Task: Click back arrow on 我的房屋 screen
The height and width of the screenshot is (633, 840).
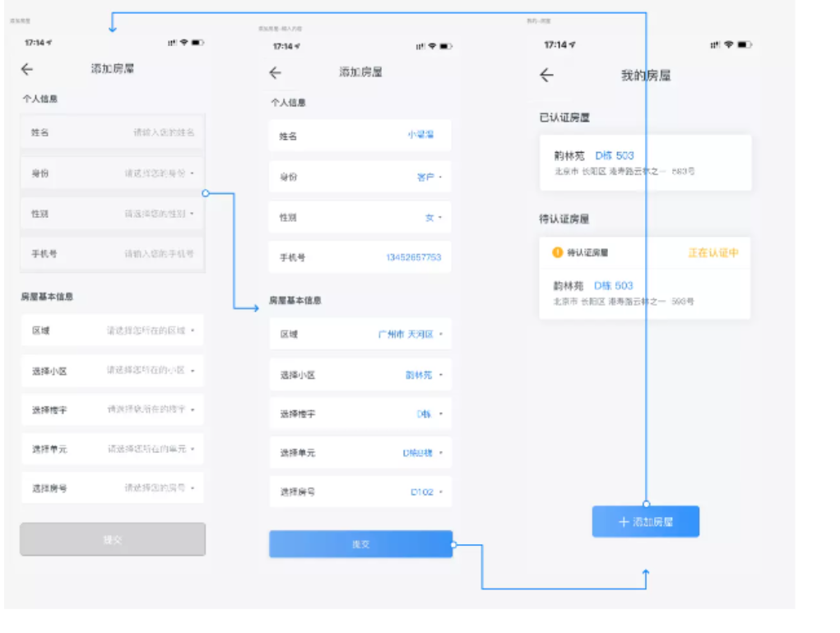Action: point(546,76)
